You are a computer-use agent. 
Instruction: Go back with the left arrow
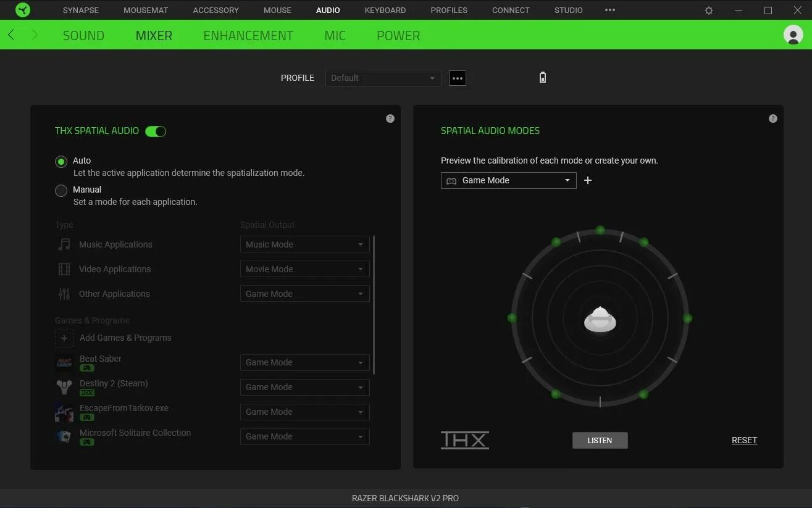[x=11, y=35]
